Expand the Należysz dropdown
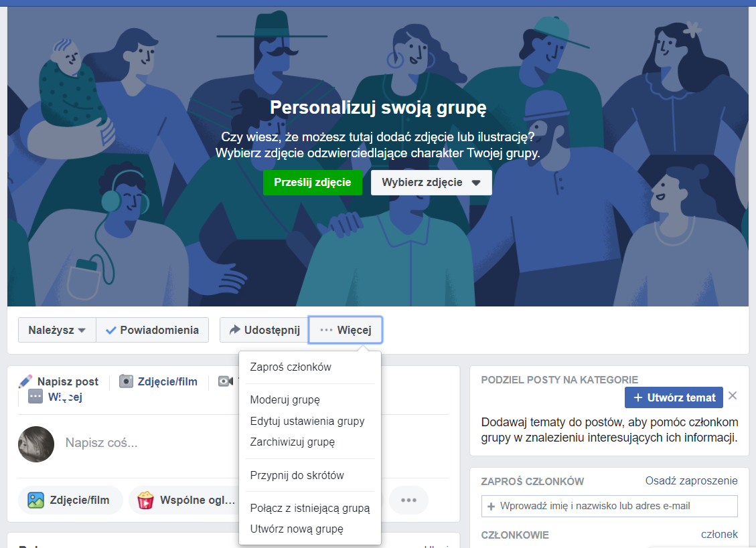Screen dimensions: 756x548 click(x=57, y=330)
